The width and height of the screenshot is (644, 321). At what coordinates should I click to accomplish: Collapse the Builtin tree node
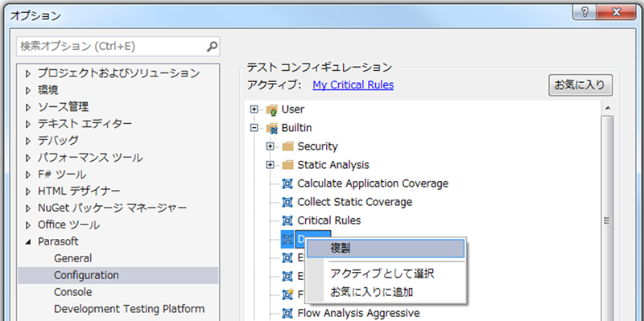point(254,128)
